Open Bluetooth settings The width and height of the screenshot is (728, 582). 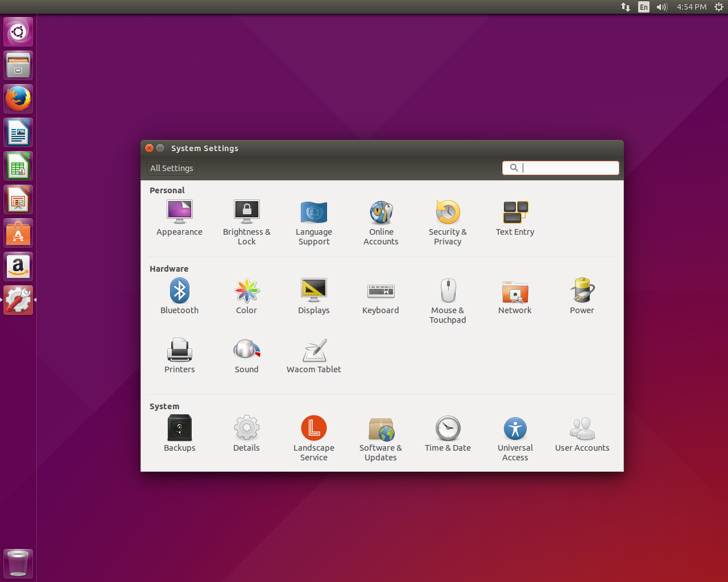179,297
